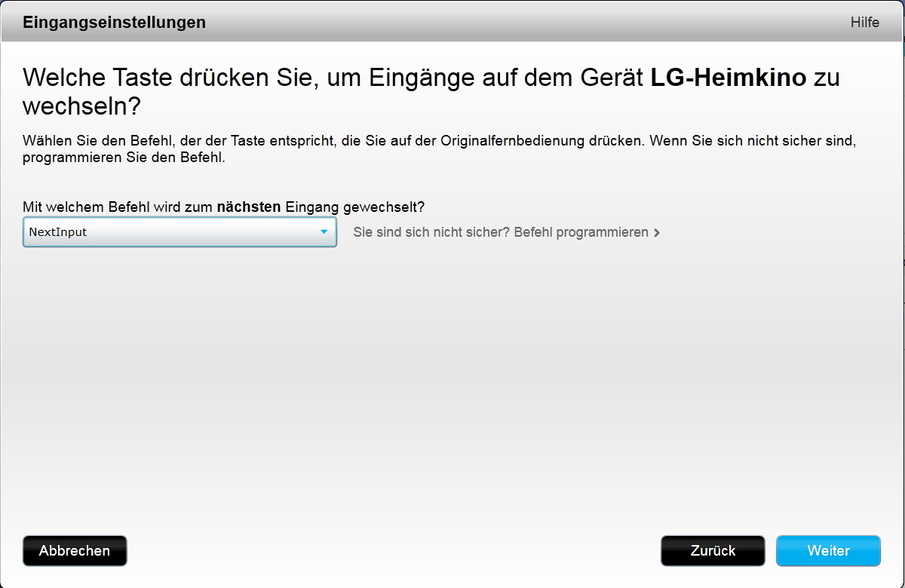Click the blue dropdown arrow next to NextInput
The height and width of the screenshot is (588, 905).
[x=324, y=232]
